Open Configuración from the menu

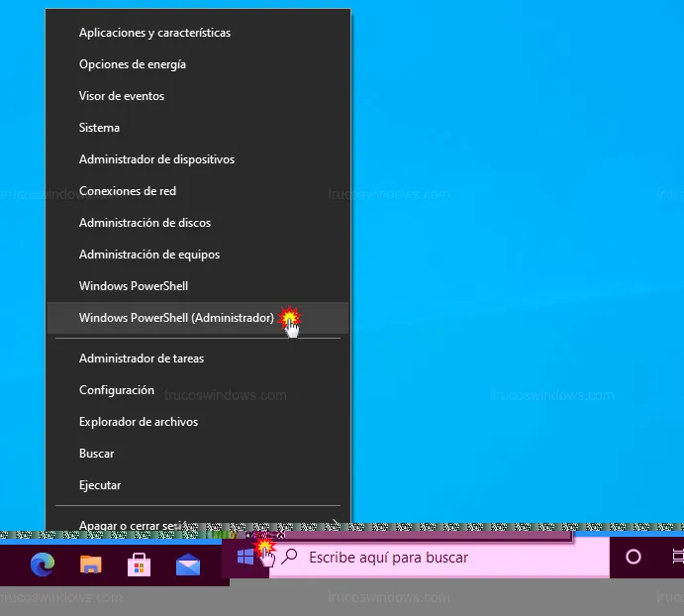[117, 390]
